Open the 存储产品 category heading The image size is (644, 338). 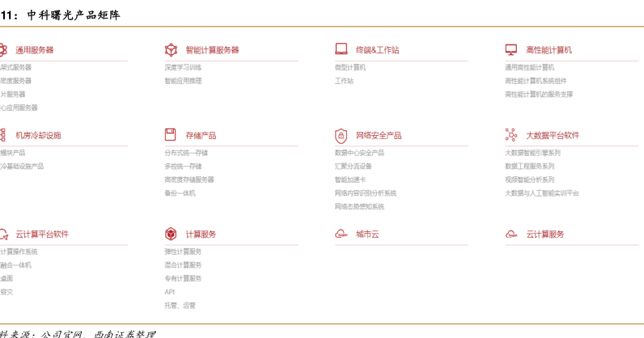pyautogui.click(x=201, y=135)
